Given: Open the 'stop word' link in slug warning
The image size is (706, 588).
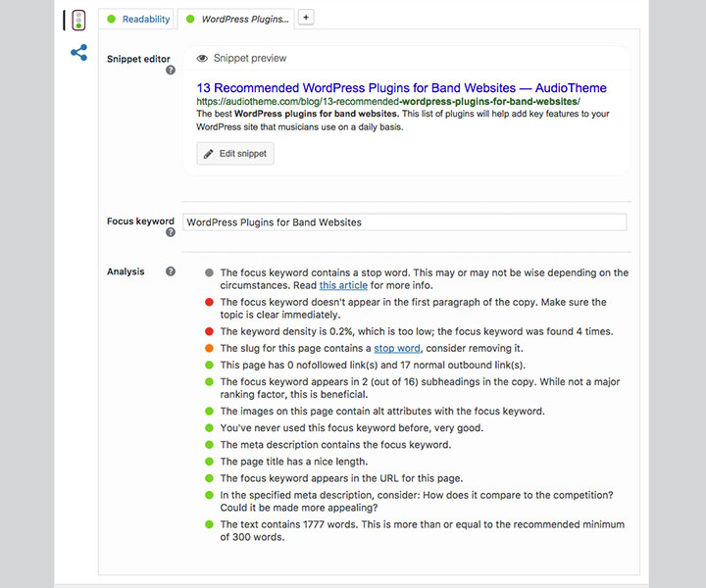Looking at the screenshot, I should click(x=397, y=349).
